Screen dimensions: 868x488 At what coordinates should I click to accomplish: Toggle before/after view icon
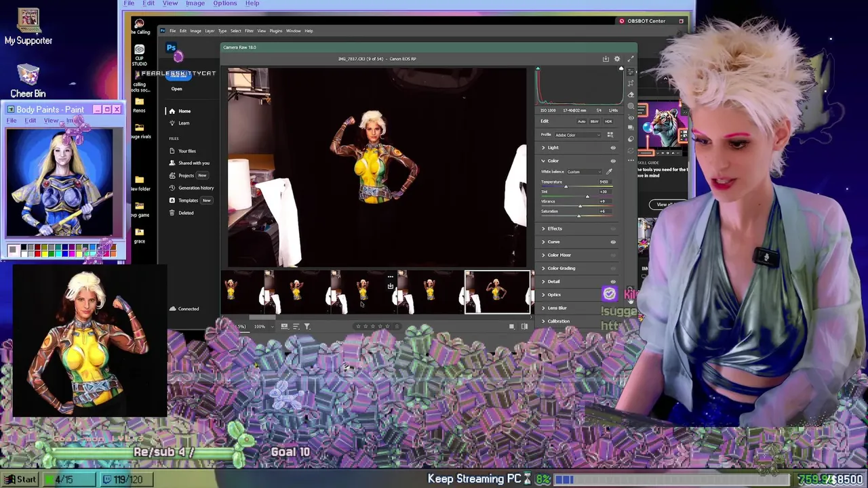[524, 326]
